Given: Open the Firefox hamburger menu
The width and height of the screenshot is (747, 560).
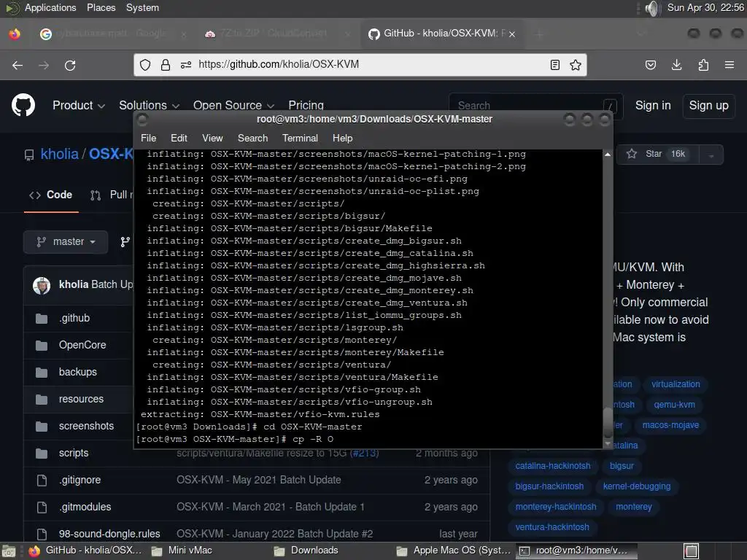Looking at the screenshot, I should [x=729, y=65].
